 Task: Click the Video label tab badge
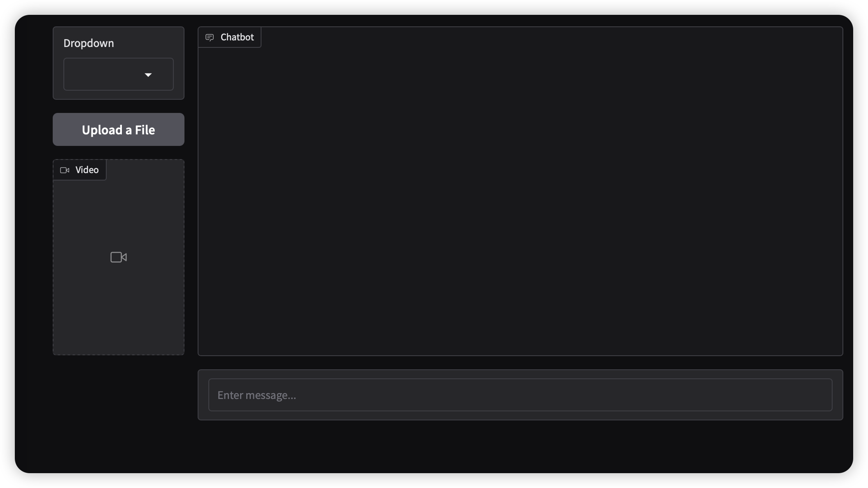[79, 170]
